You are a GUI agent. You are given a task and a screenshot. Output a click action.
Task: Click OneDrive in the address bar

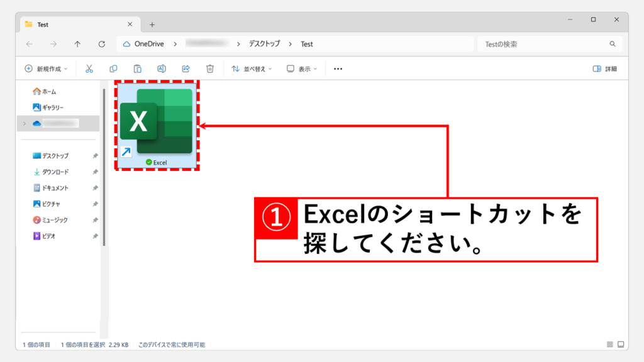pos(148,44)
